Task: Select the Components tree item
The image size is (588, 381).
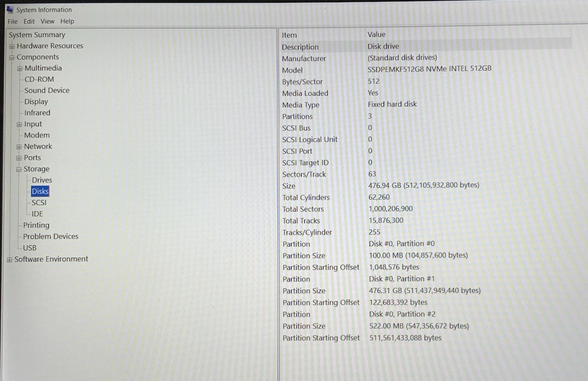Action: [37, 57]
